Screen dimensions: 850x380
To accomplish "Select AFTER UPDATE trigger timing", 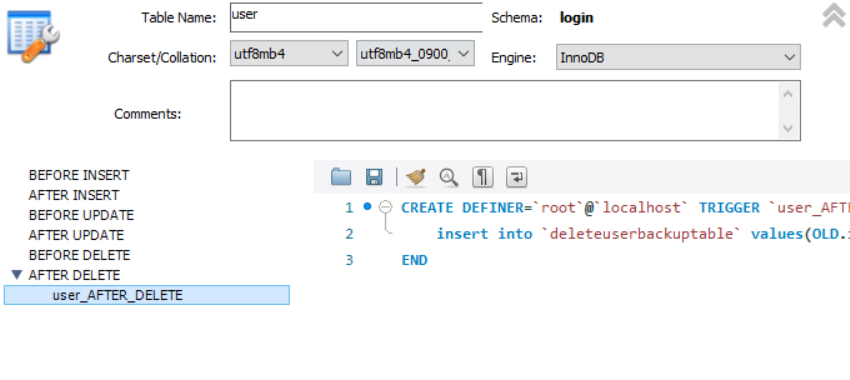I will point(76,235).
